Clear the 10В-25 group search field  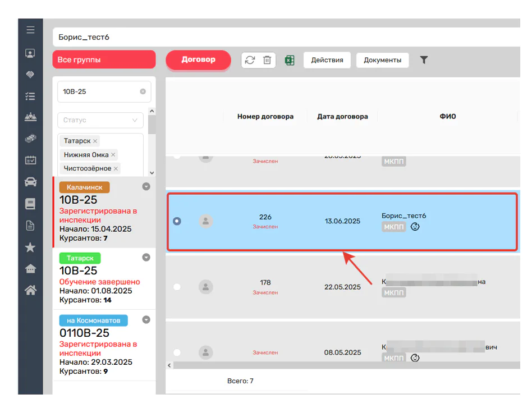click(143, 91)
